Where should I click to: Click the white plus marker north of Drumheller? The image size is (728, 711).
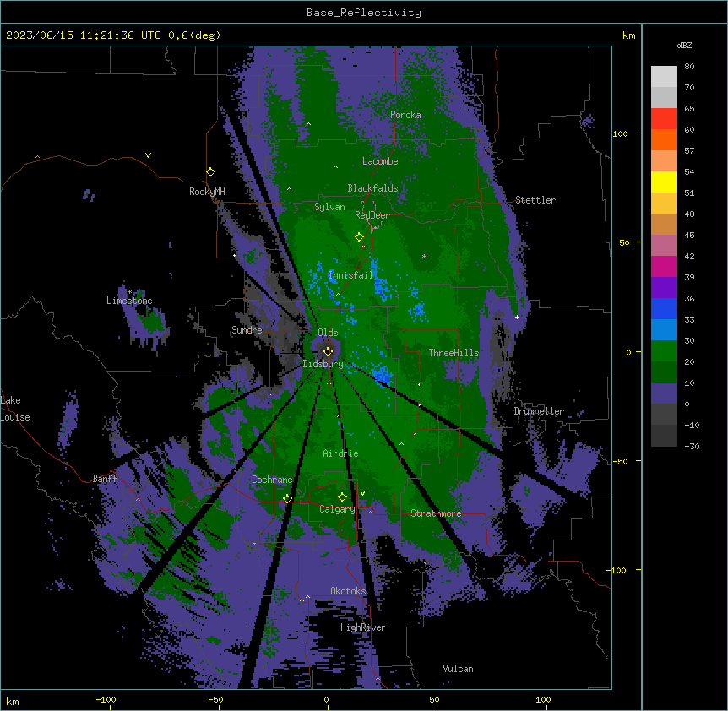tap(517, 317)
